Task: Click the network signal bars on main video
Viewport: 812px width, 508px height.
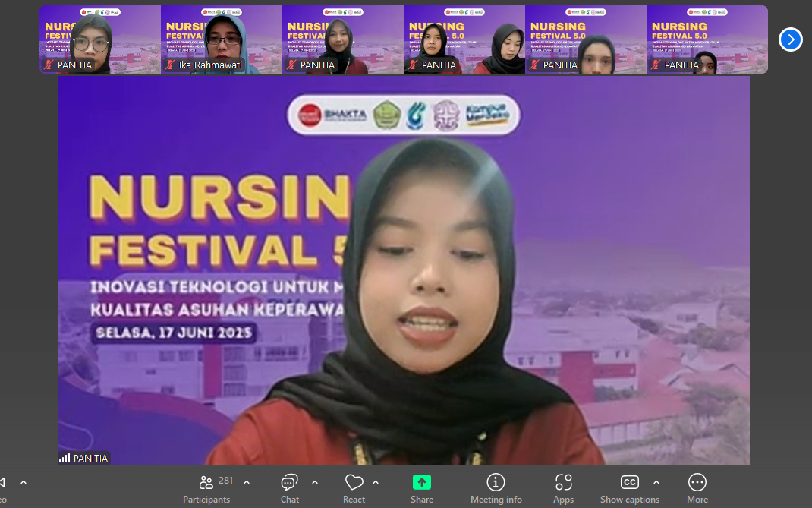Action: (65, 459)
